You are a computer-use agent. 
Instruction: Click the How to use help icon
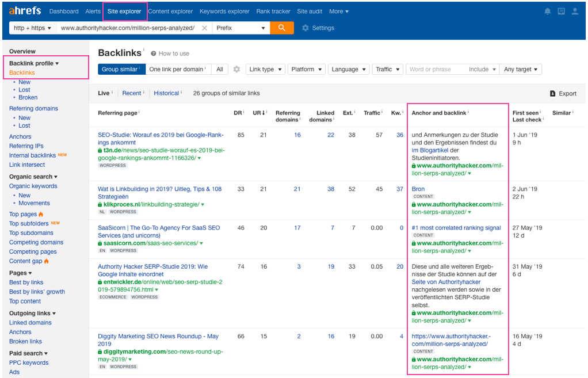[154, 54]
